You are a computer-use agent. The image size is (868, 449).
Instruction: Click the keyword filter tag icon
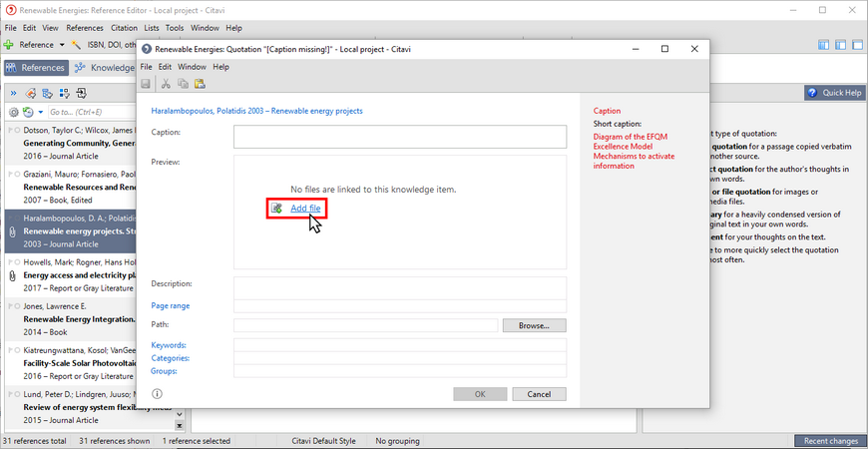tap(31, 93)
